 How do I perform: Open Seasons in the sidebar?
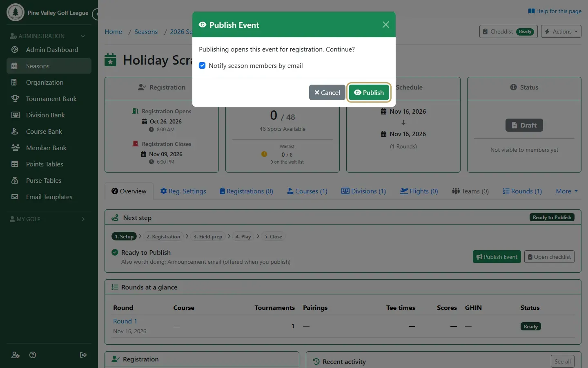coord(49,66)
